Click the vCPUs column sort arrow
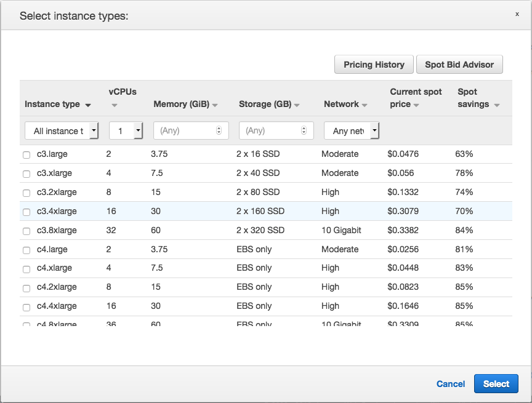Viewport: 532px width, 403px height. click(114, 105)
